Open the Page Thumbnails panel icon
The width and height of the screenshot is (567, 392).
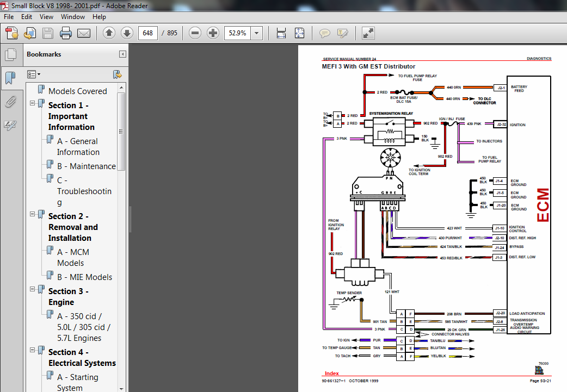tap(10, 54)
